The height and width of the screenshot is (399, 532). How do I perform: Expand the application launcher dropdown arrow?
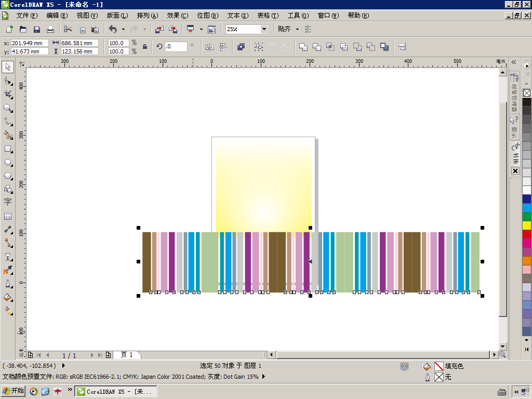[201, 30]
